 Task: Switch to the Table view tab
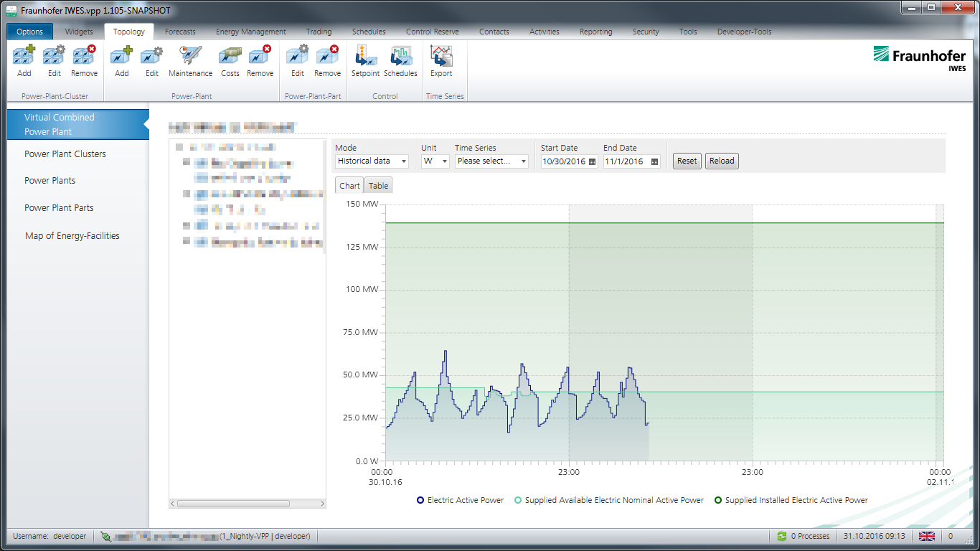[x=378, y=186]
